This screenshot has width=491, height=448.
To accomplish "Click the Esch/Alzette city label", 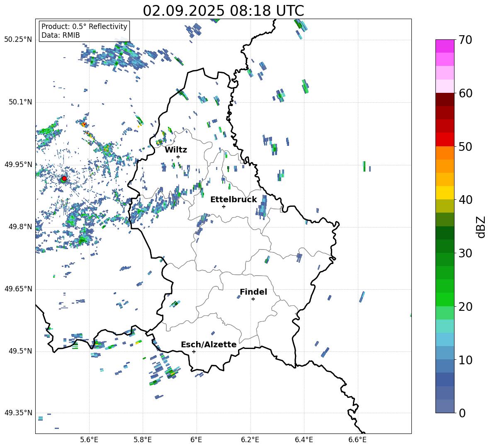I will [209, 344].
